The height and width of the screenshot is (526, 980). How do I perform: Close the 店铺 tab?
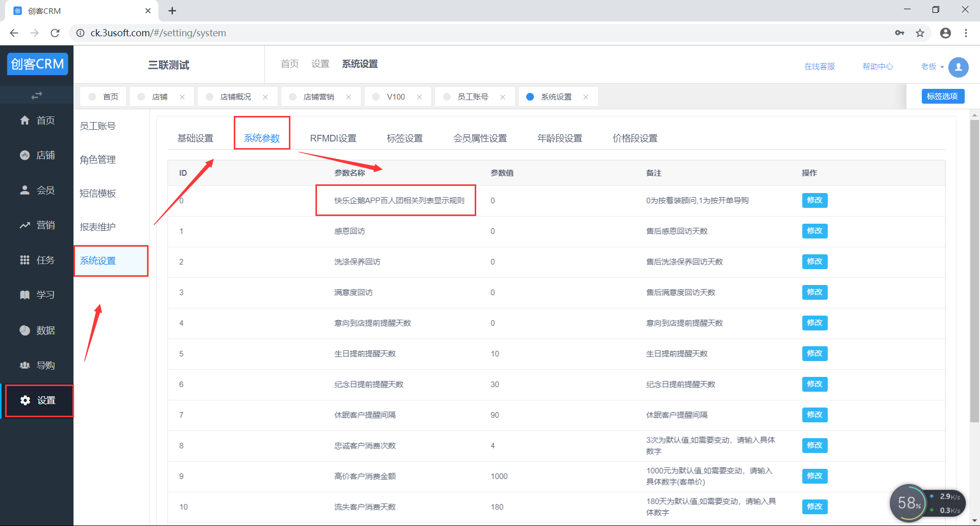(182, 97)
